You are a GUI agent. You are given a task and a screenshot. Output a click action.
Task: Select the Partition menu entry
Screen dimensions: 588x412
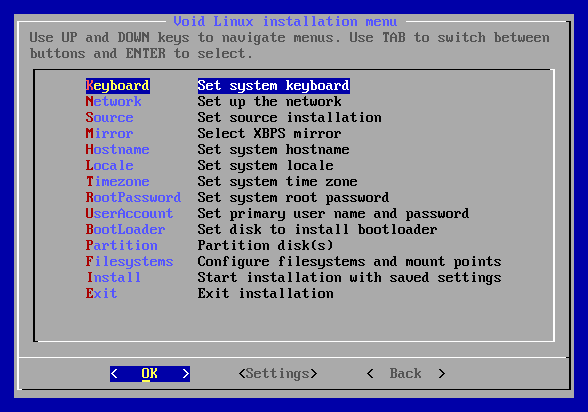tap(122, 246)
